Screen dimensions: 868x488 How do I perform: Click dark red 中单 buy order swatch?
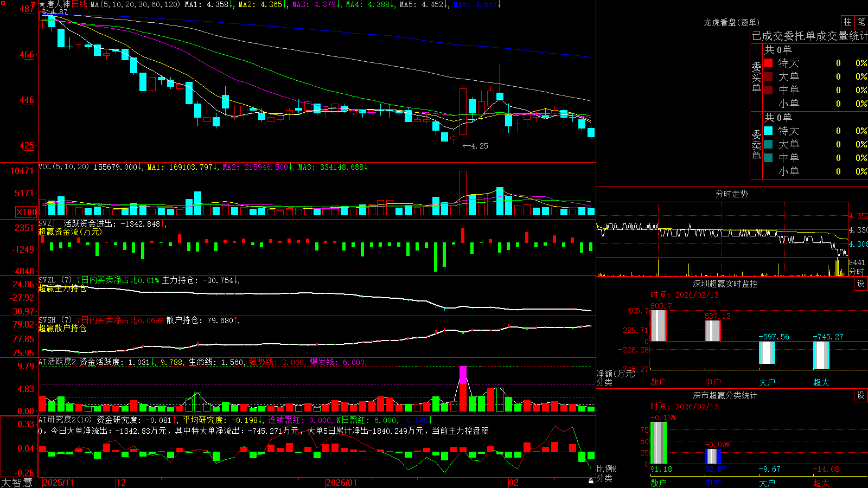click(x=768, y=90)
